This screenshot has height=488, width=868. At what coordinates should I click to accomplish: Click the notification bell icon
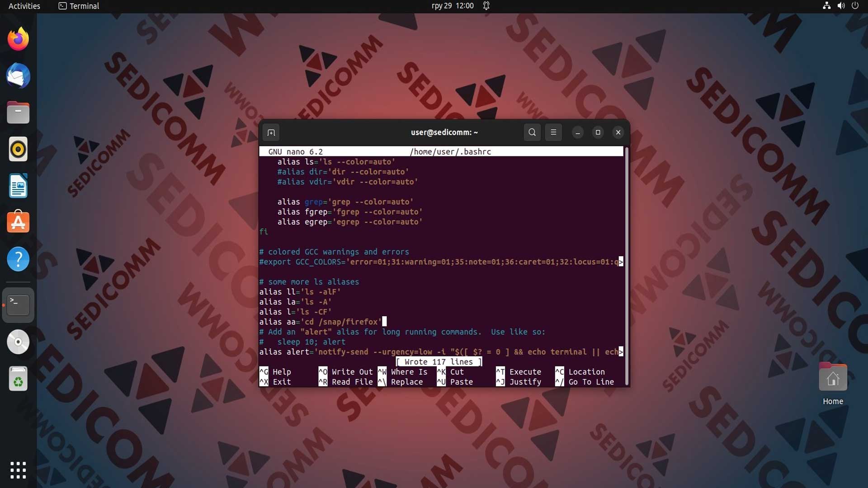[486, 6]
